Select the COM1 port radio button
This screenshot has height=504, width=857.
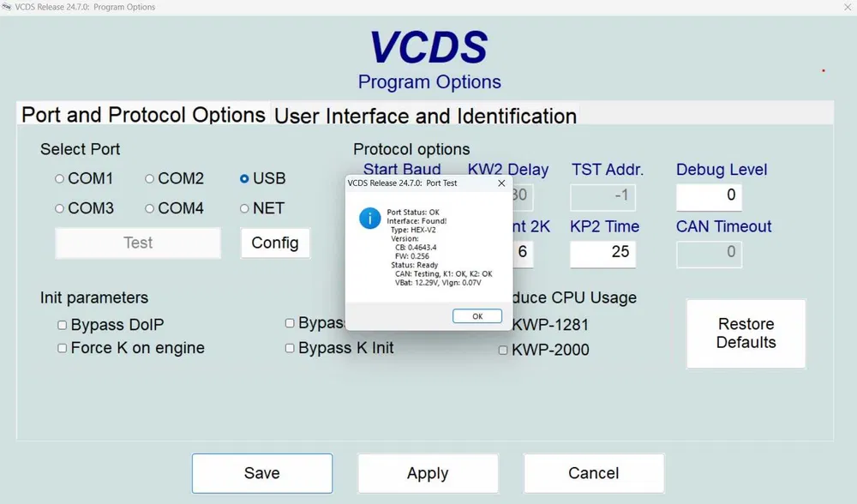click(59, 179)
